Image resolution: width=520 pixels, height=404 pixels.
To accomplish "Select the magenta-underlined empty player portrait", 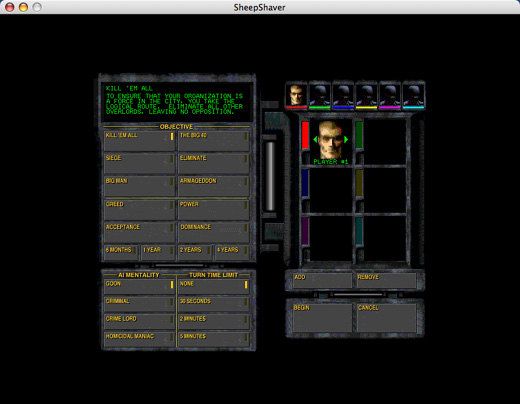I will click(x=390, y=95).
